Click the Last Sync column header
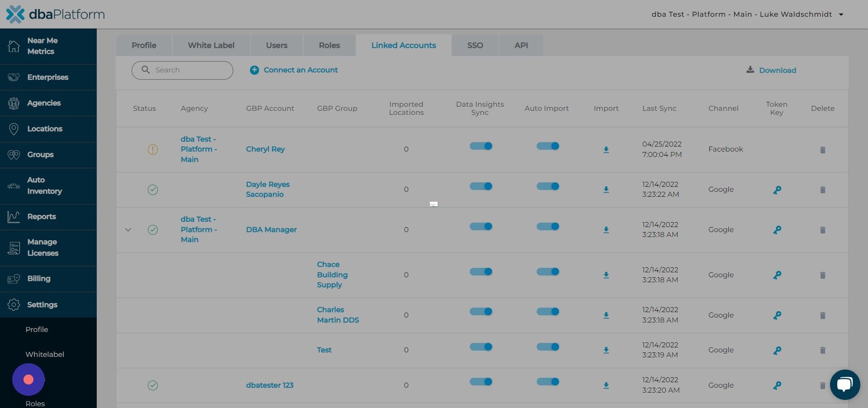Viewport: 868px width, 408px height. 659,109
